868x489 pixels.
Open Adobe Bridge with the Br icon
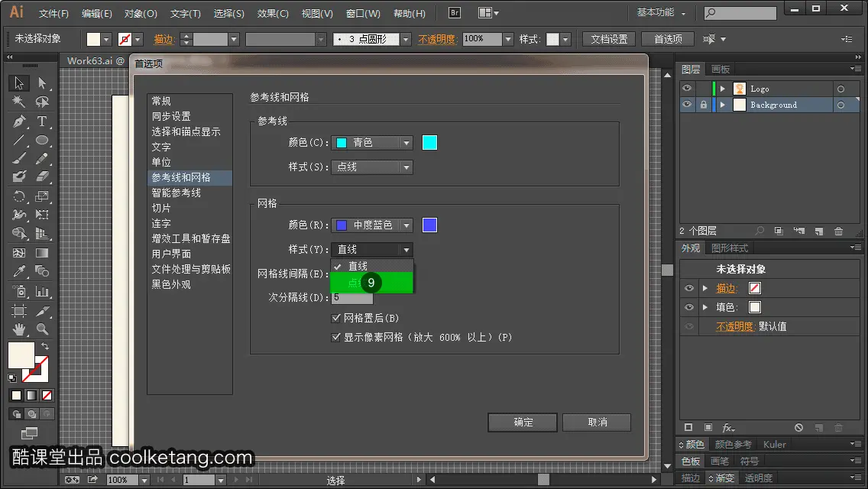click(455, 13)
